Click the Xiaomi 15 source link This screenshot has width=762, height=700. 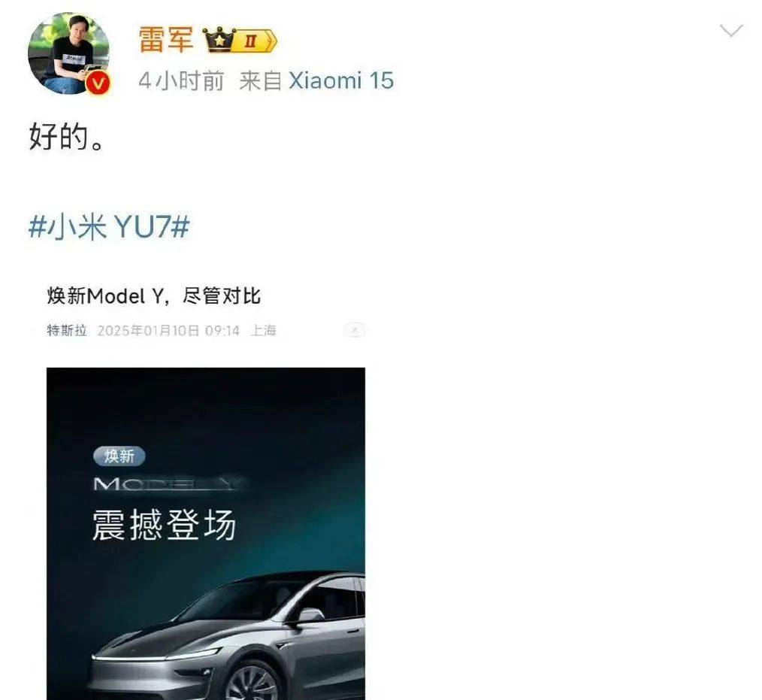[x=341, y=80]
